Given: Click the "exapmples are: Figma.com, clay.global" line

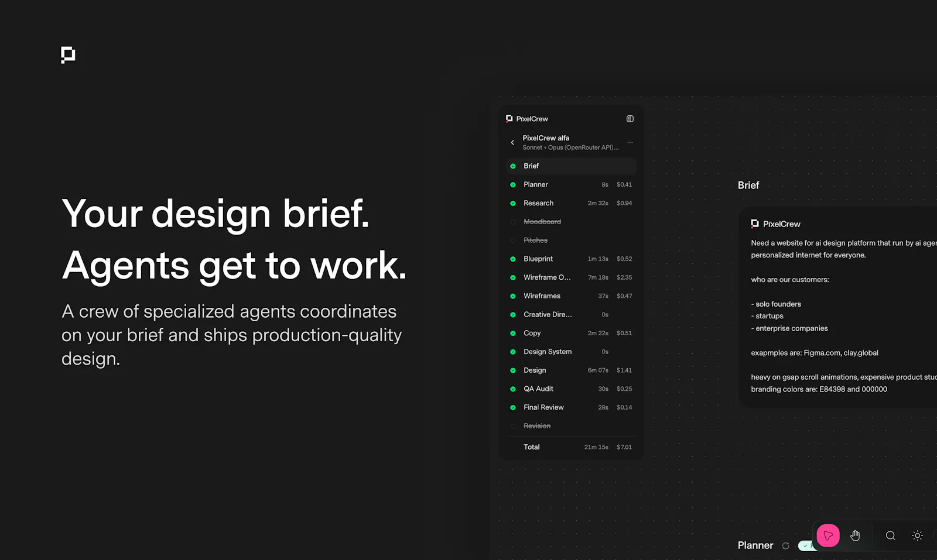Looking at the screenshot, I should [x=815, y=353].
